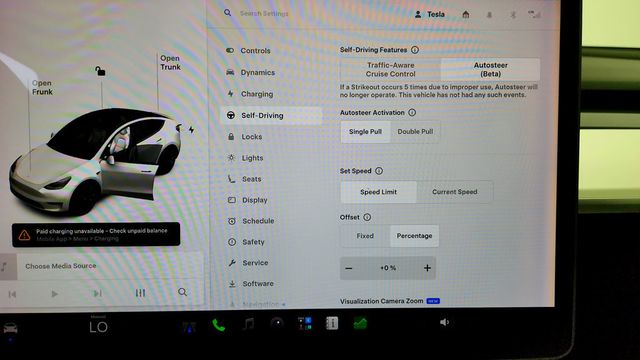The image size is (640, 360).
Task: Open the green Phone app
Action: pyautogui.click(x=219, y=325)
